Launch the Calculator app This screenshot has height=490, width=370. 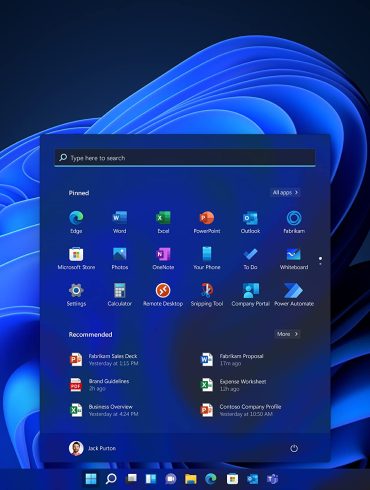click(x=120, y=295)
